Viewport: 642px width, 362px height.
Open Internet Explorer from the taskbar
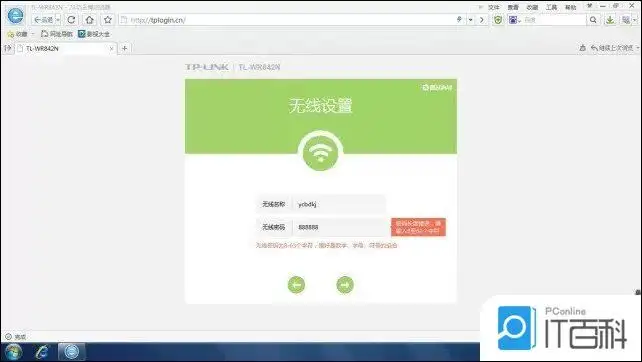[x=42, y=352]
